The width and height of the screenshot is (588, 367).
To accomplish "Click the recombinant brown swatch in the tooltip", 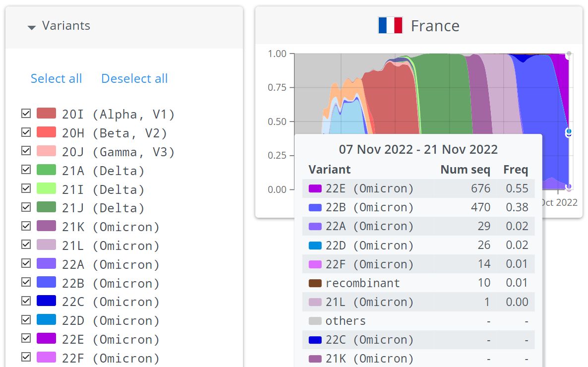I will (x=315, y=283).
